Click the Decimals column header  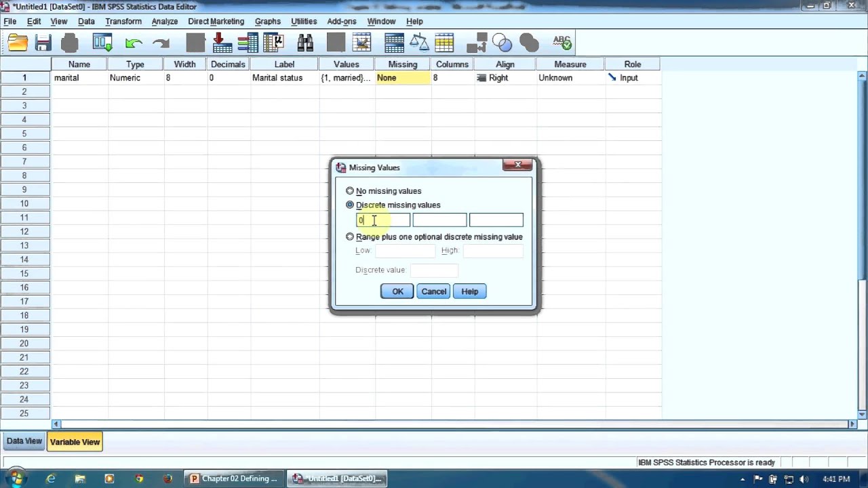(x=228, y=64)
